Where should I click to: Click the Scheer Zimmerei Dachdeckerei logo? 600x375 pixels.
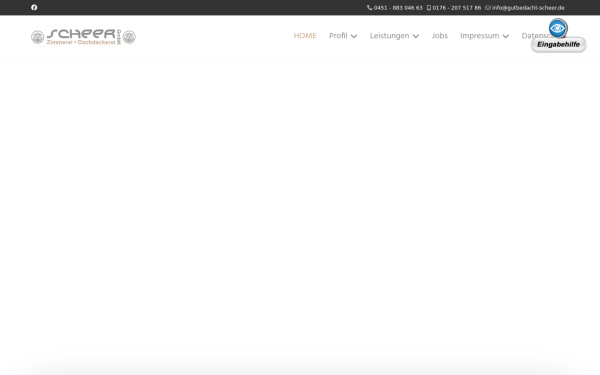83,37
